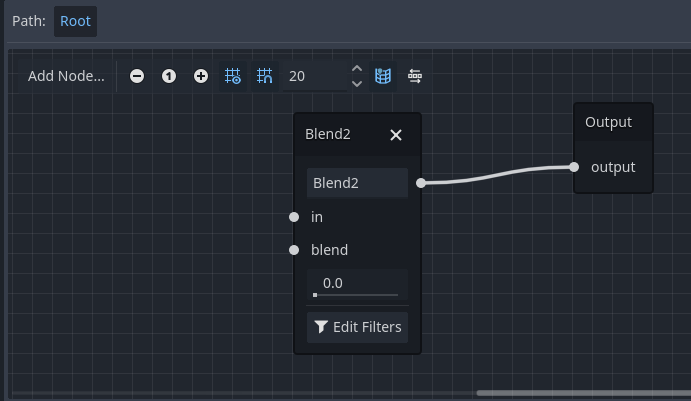Screen dimensions: 691x401
Task: Click the 'blend' input port of Blend2
Action: click(x=294, y=250)
